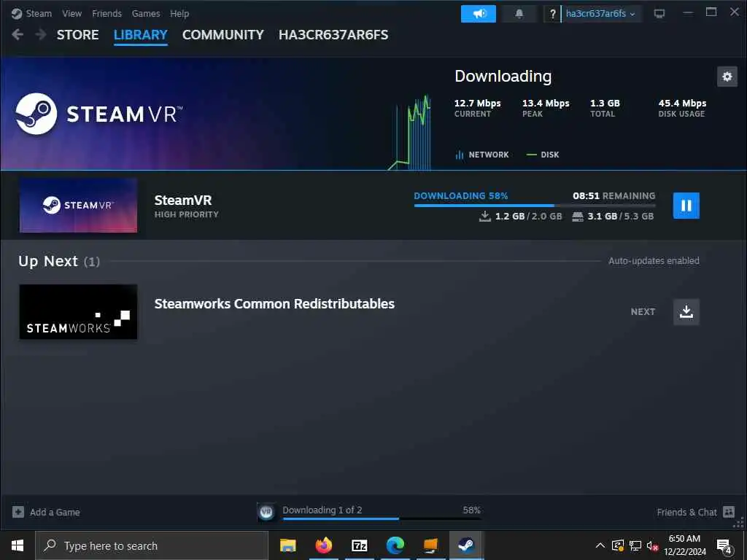747x560 pixels.
Task: Click the SteamVR download progress bar
Action: point(535,206)
